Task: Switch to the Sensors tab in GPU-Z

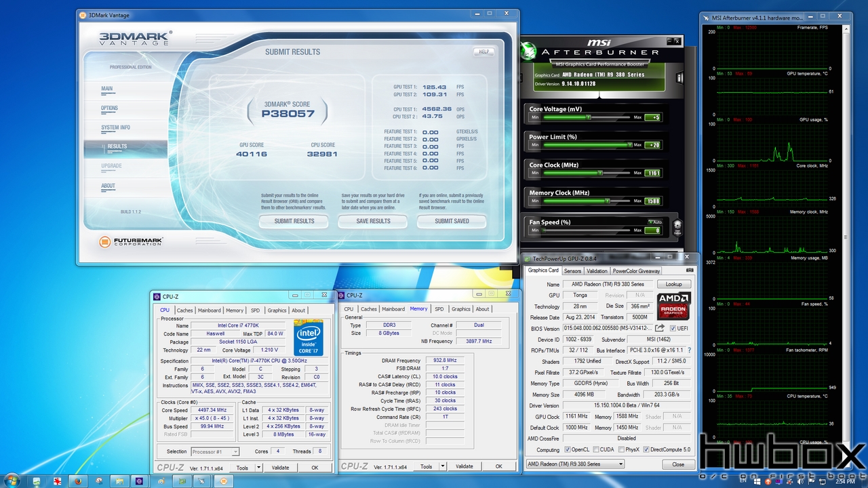Action: click(x=572, y=271)
